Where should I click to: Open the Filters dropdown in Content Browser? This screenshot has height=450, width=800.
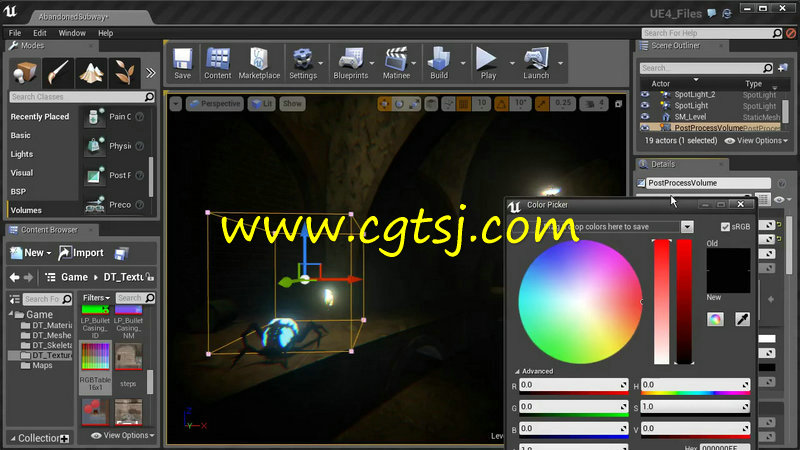tap(96, 298)
